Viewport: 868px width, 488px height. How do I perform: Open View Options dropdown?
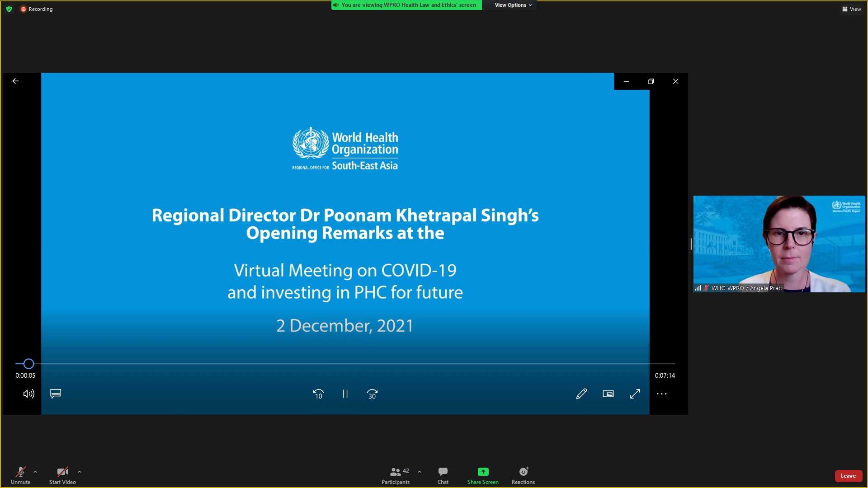(513, 5)
